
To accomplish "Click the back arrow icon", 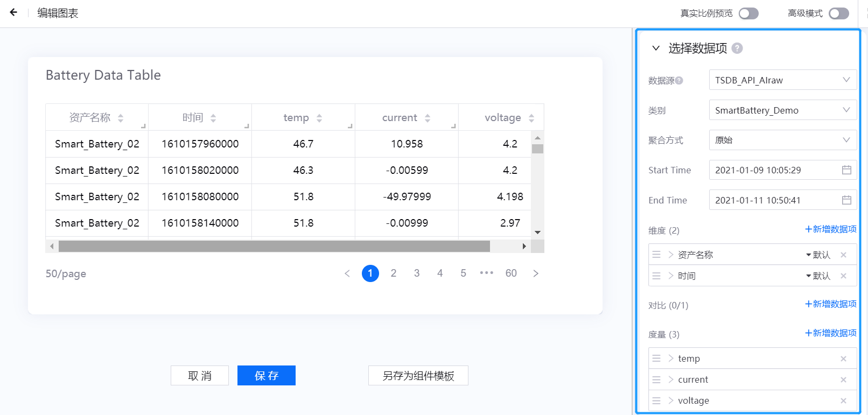I will [13, 12].
